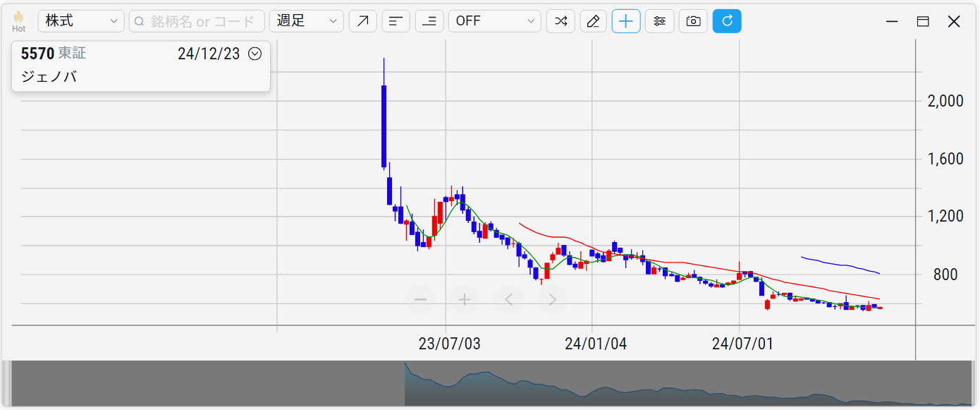Screen dimensions: 980x410
Task: Minimize the chart window
Action: pyautogui.click(x=892, y=22)
